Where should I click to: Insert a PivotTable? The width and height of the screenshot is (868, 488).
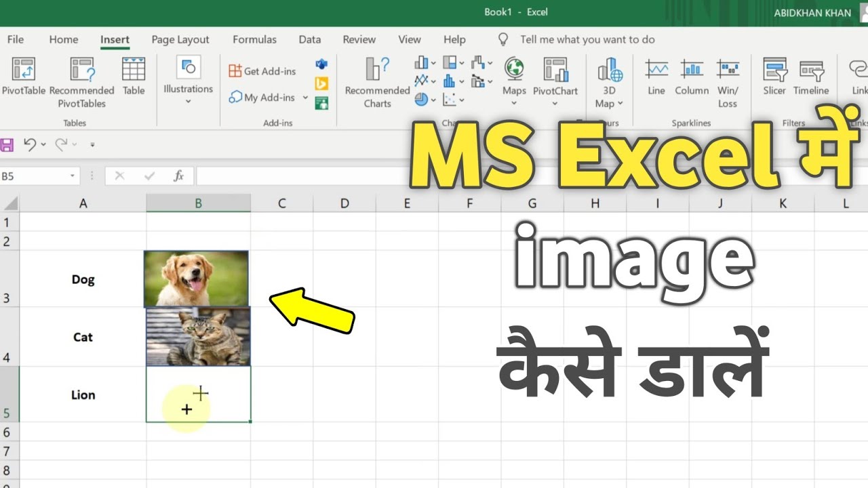click(24, 77)
